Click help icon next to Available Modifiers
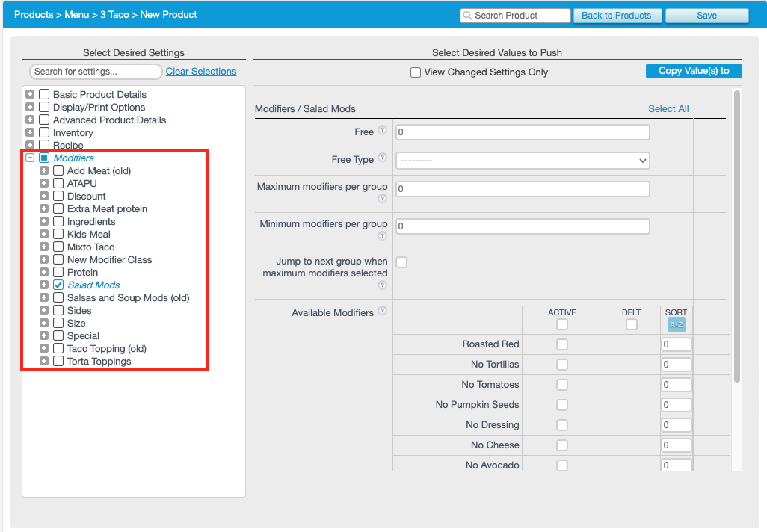Screen dimensions: 767x532 click(x=383, y=311)
